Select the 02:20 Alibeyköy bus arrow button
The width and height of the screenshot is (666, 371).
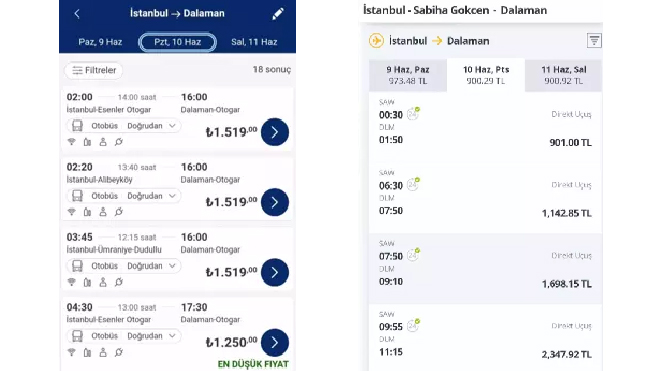point(275,202)
